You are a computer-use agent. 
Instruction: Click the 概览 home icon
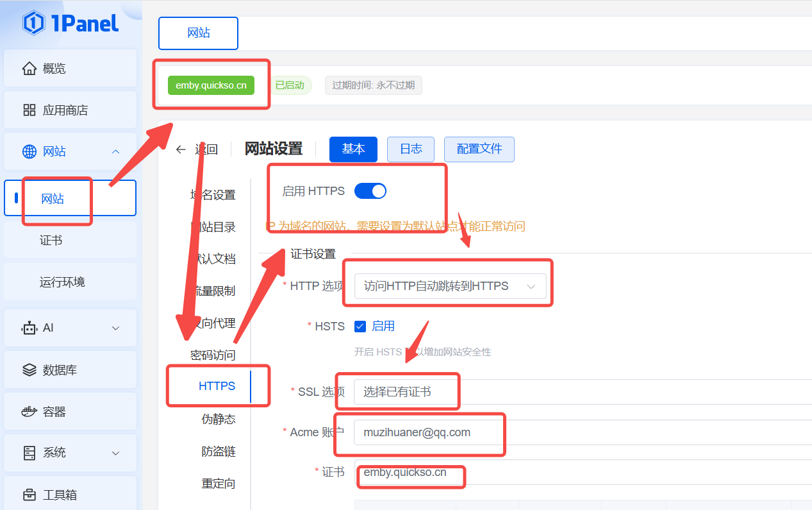tap(29, 69)
